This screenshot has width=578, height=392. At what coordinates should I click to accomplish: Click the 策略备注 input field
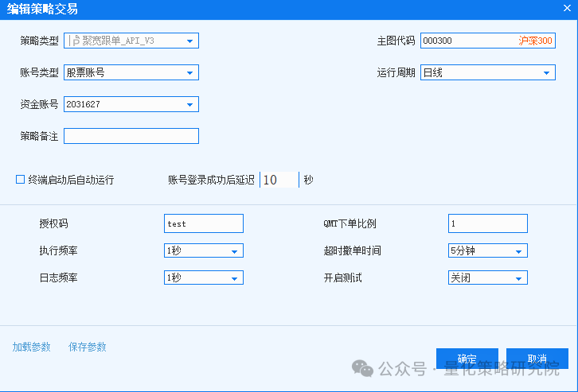point(131,136)
